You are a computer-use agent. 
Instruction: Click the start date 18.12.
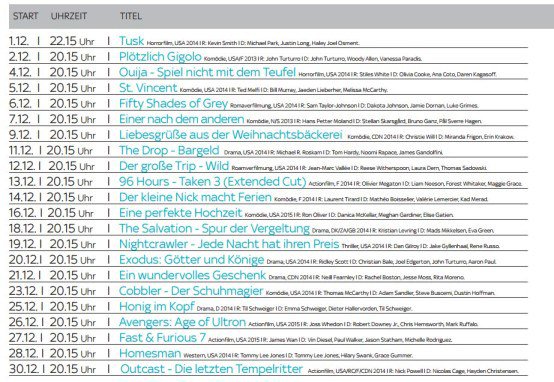[x=23, y=229]
